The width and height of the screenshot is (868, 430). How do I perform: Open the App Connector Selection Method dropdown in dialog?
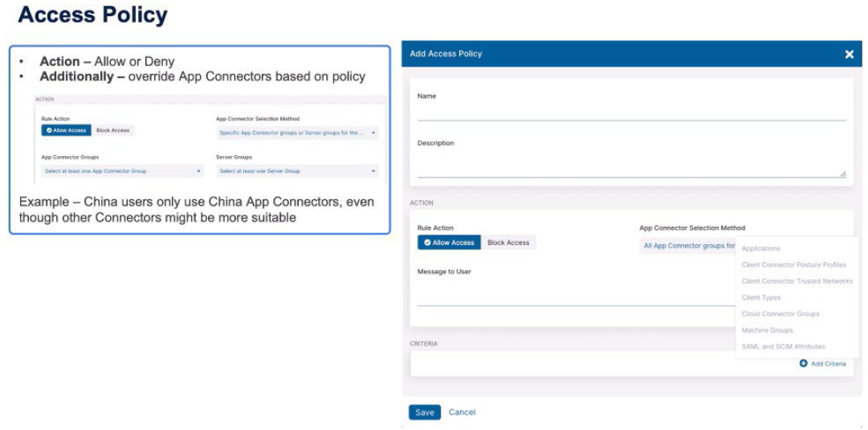[688, 246]
